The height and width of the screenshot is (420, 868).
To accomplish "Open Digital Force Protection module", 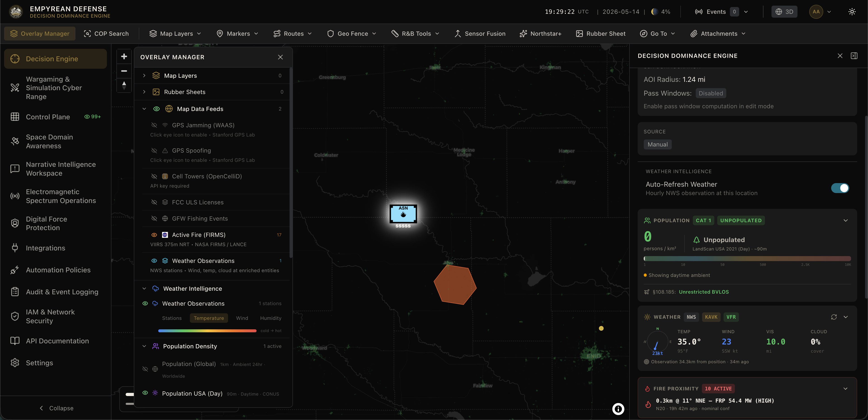I will click(x=56, y=224).
